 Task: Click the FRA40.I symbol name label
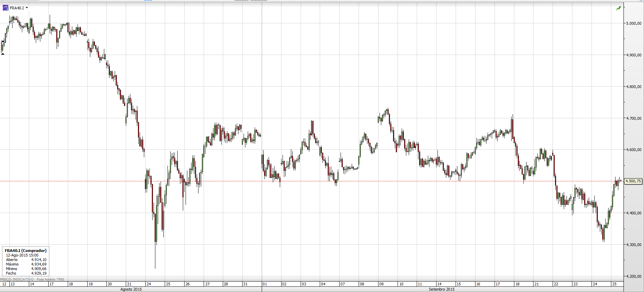17,8
